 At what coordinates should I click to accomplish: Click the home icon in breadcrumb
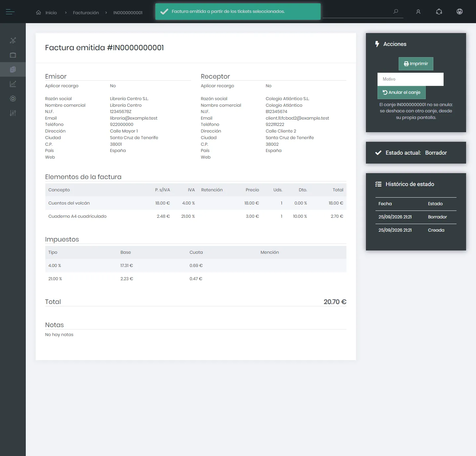click(x=39, y=13)
